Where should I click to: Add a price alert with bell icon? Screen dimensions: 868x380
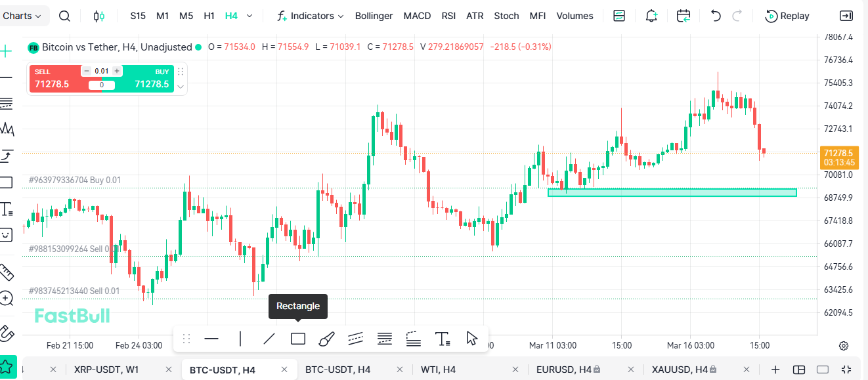tap(651, 16)
